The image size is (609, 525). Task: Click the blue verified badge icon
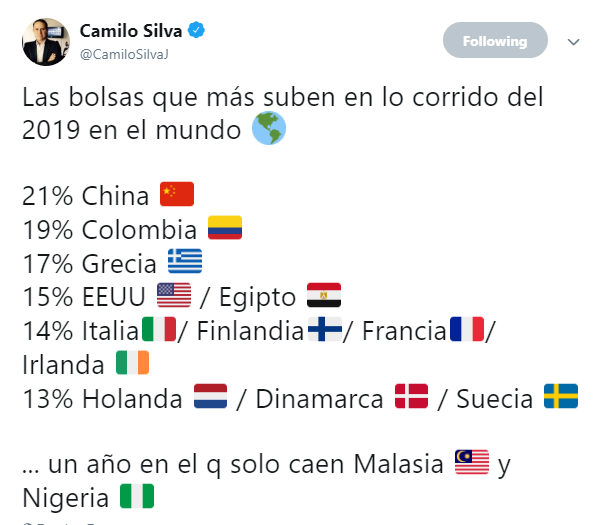197,31
